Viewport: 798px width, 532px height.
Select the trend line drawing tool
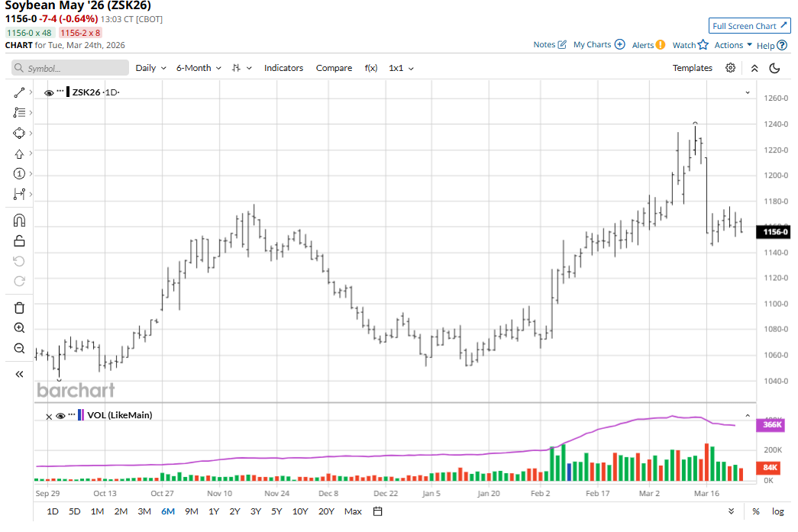click(x=19, y=92)
